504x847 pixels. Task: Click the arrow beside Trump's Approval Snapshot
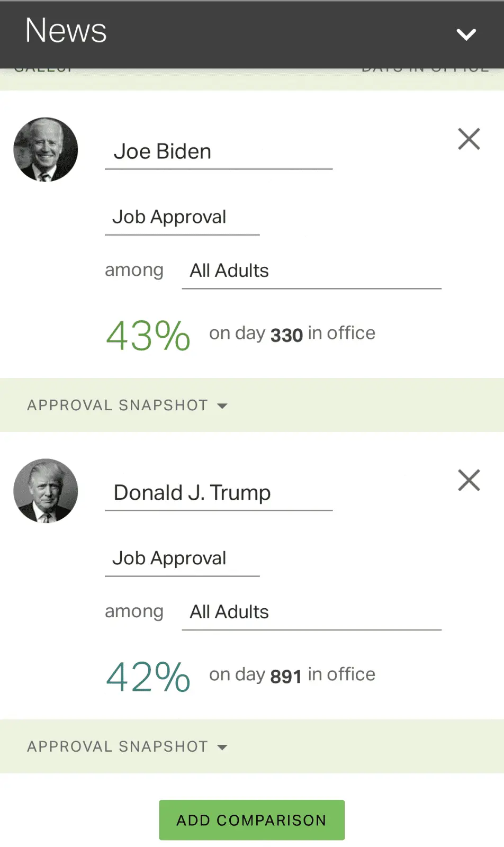click(222, 747)
